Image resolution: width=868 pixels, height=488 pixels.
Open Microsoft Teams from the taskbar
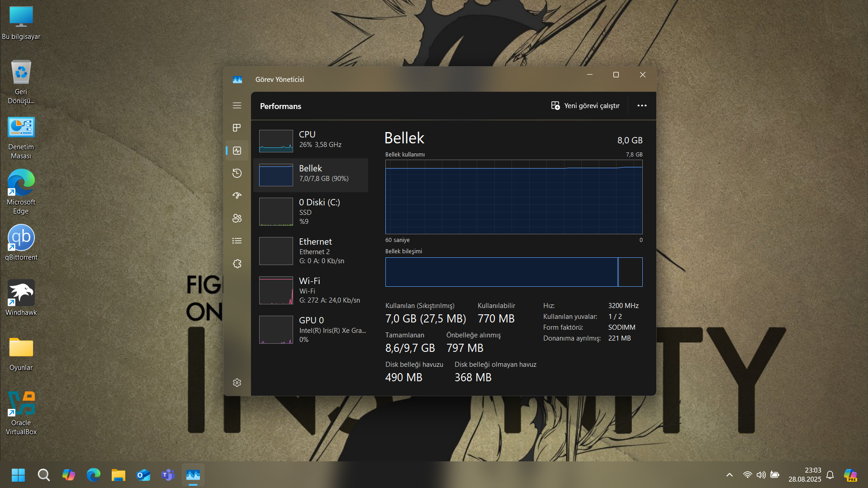[168, 475]
